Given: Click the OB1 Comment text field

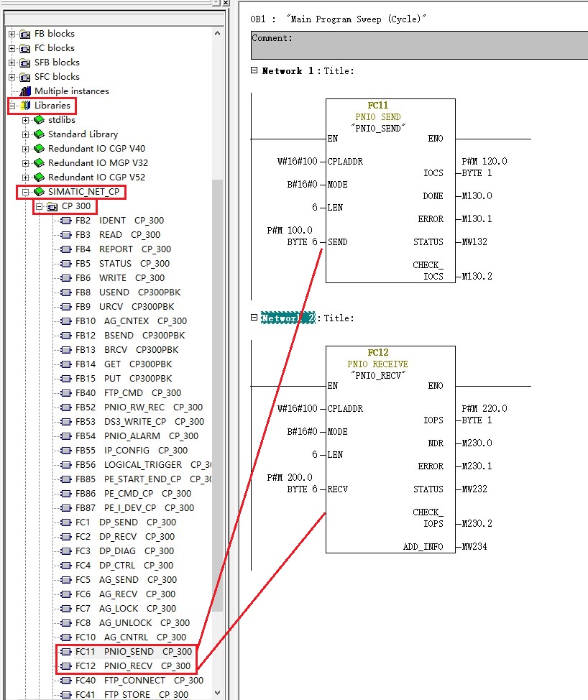Looking at the screenshot, I should pyautogui.click(x=419, y=45).
